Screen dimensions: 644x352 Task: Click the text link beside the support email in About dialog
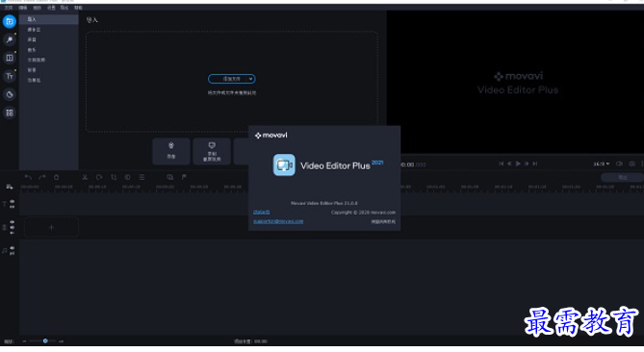[383, 221]
